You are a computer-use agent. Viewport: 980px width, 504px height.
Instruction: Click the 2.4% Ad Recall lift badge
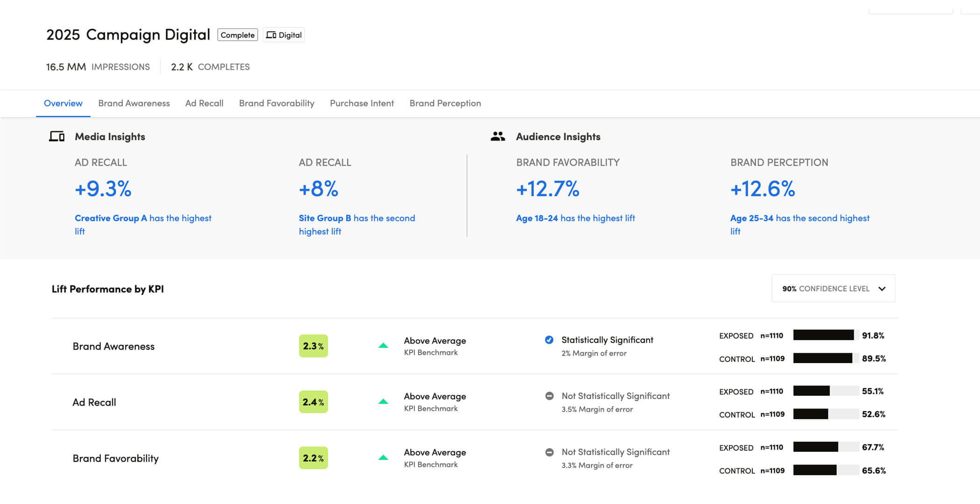[313, 402]
